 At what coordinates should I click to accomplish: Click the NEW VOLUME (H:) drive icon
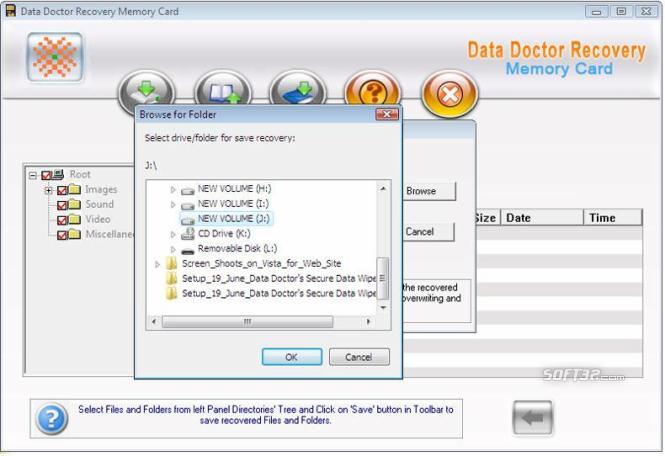[187, 190]
